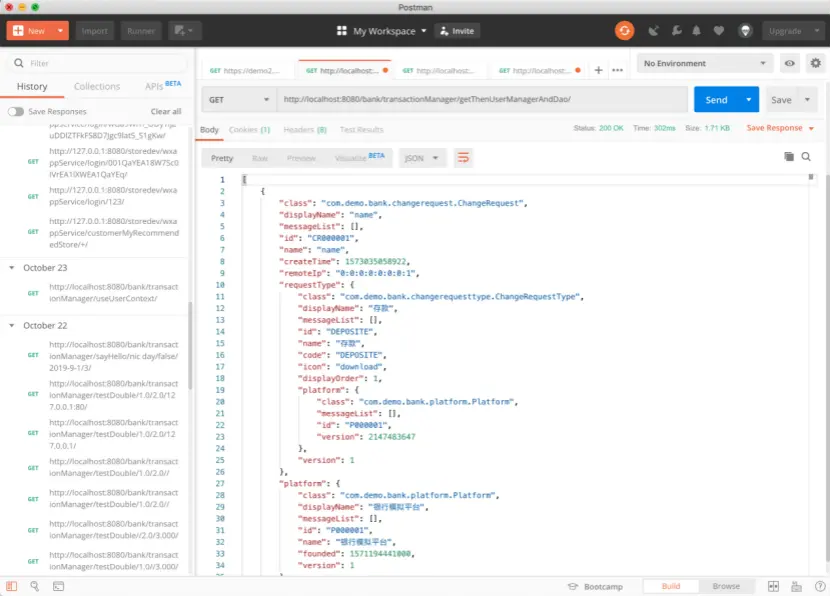
Task: Switch to the APIs tab
Action: pos(163,85)
